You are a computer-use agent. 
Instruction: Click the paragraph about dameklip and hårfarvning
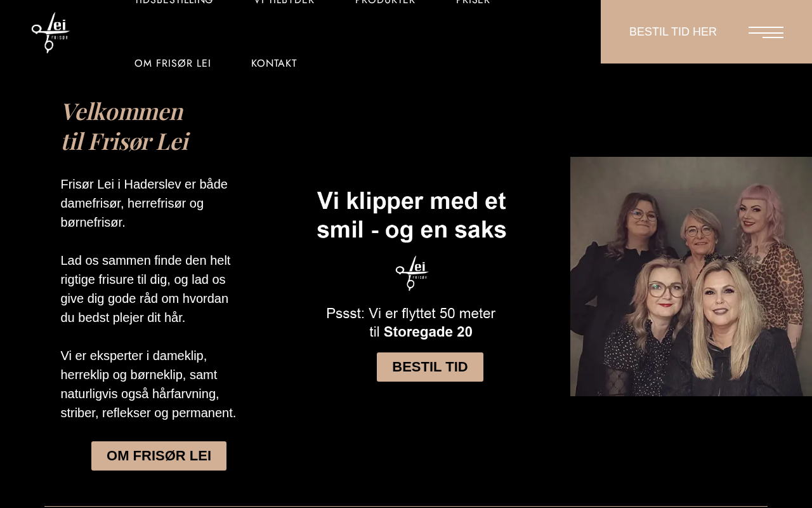148,384
